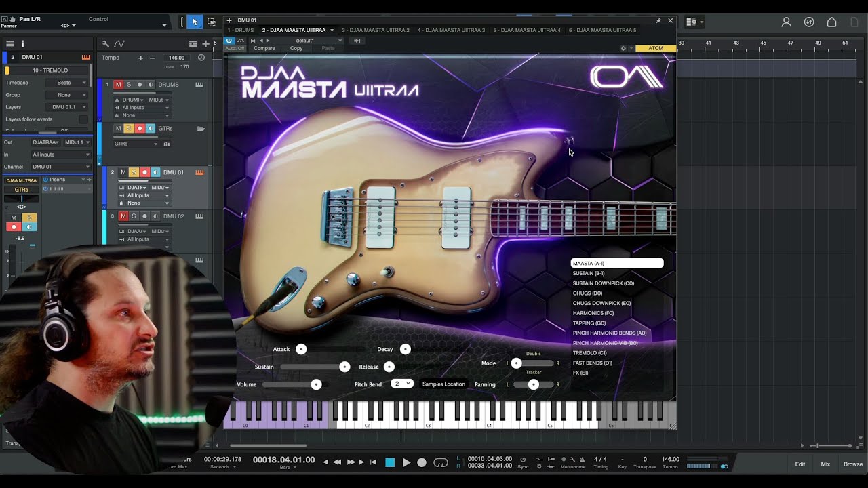The height and width of the screenshot is (488, 868).
Task: Select the HARMONICS (F0) articulation
Action: (593, 313)
